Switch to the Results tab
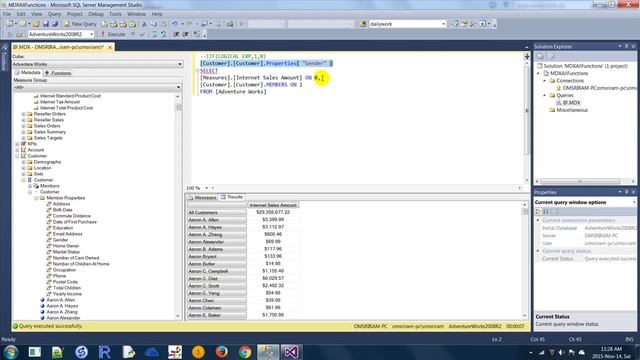The height and width of the screenshot is (360, 640). click(x=232, y=197)
